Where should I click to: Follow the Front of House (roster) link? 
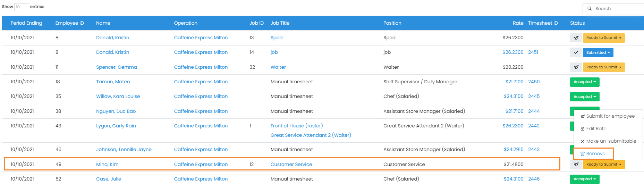pyautogui.click(x=296, y=126)
